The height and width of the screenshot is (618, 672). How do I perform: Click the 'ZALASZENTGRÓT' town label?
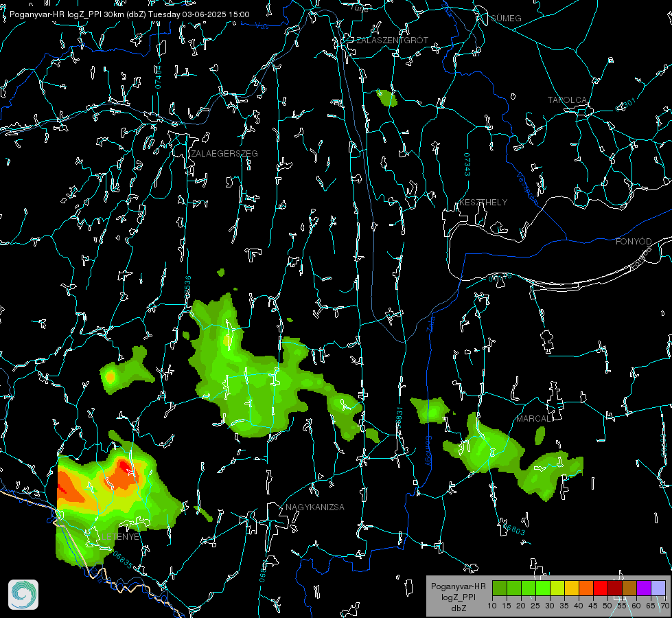coord(392,41)
